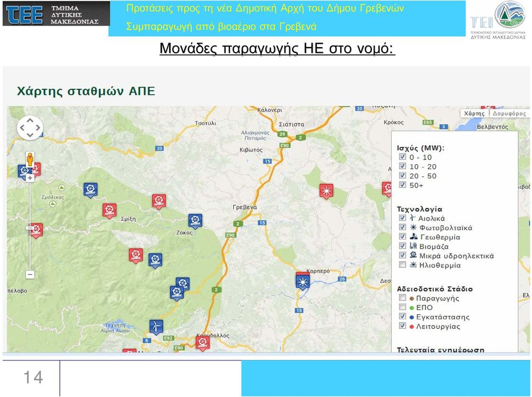Viewport: 532px width, 397px height.
Task: Click the Μονάδες παραγωγής ΗΕ στο νομό title
Action: click(x=277, y=49)
